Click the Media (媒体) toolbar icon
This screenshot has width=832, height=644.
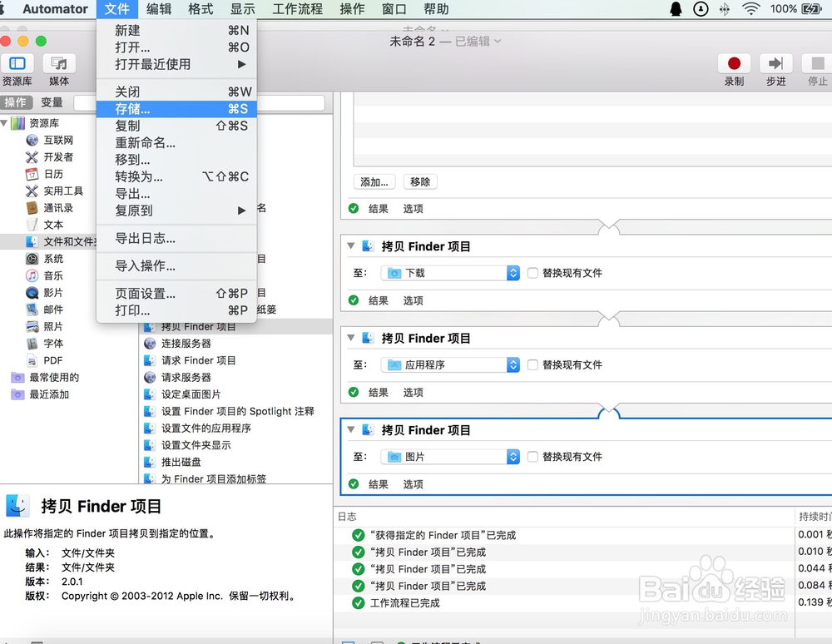point(59,64)
